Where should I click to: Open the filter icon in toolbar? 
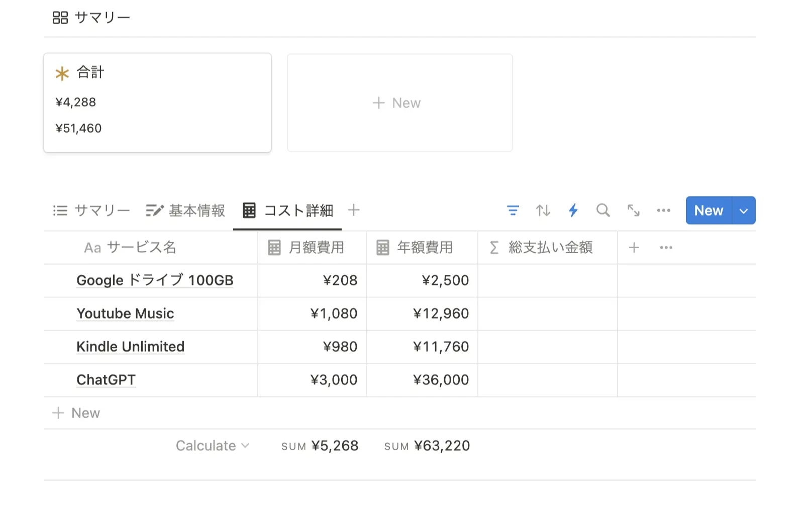(x=513, y=211)
